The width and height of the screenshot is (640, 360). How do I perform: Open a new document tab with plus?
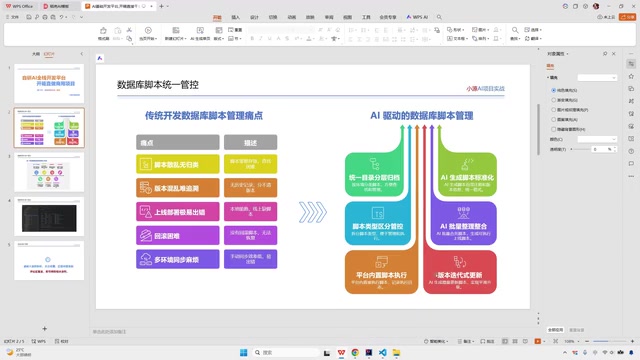pos(162,6)
